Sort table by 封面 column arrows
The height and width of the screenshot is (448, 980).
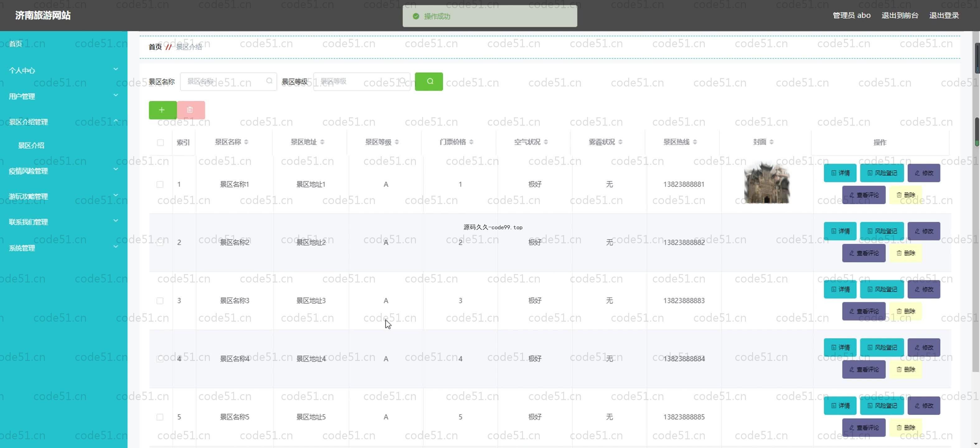tap(771, 142)
